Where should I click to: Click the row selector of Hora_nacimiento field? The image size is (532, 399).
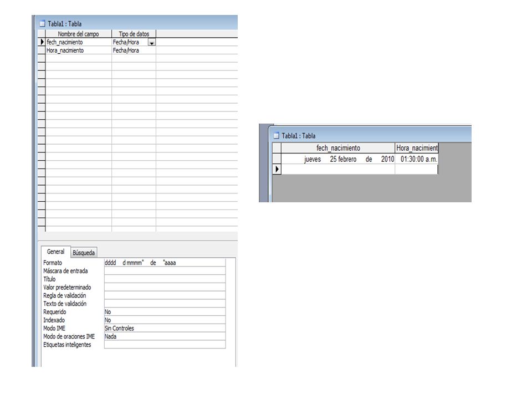42,50
